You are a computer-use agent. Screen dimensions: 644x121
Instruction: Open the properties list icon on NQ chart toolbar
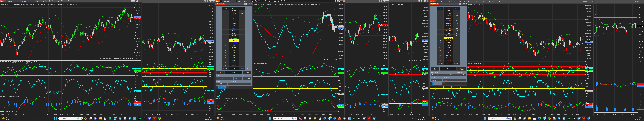[68, 1]
